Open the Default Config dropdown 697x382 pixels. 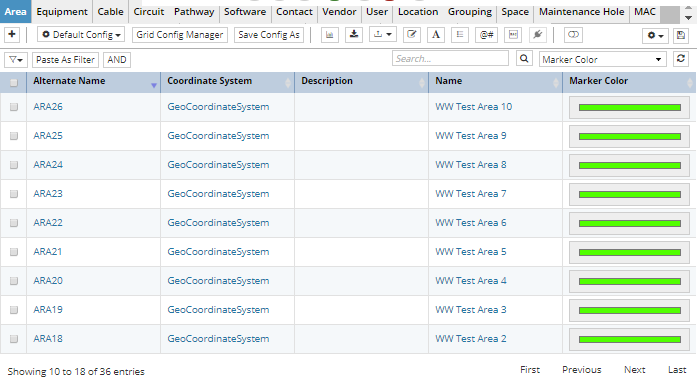[81, 34]
